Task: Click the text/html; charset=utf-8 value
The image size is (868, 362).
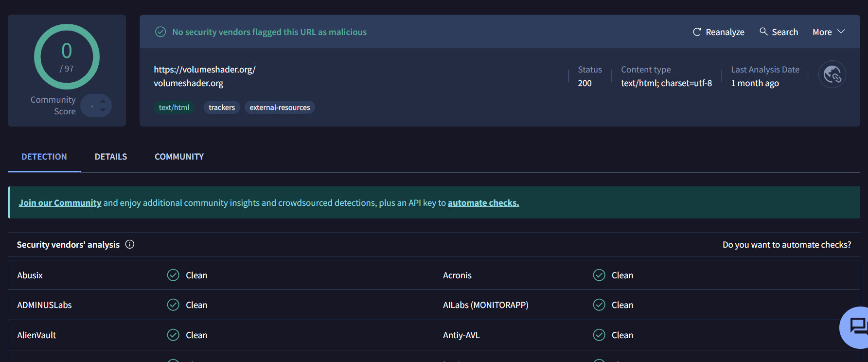Action: point(666,83)
